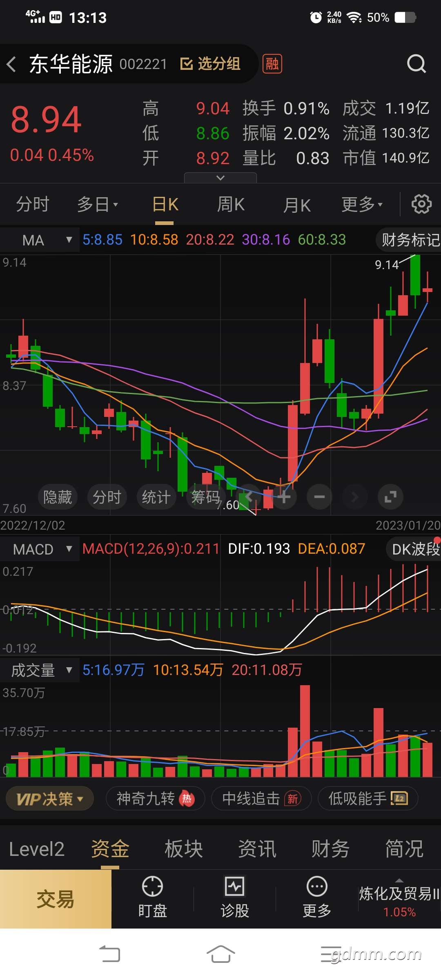This screenshot has height=980, width=441.
Task: Open chart settings gear icon
Action: coord(421,204)
